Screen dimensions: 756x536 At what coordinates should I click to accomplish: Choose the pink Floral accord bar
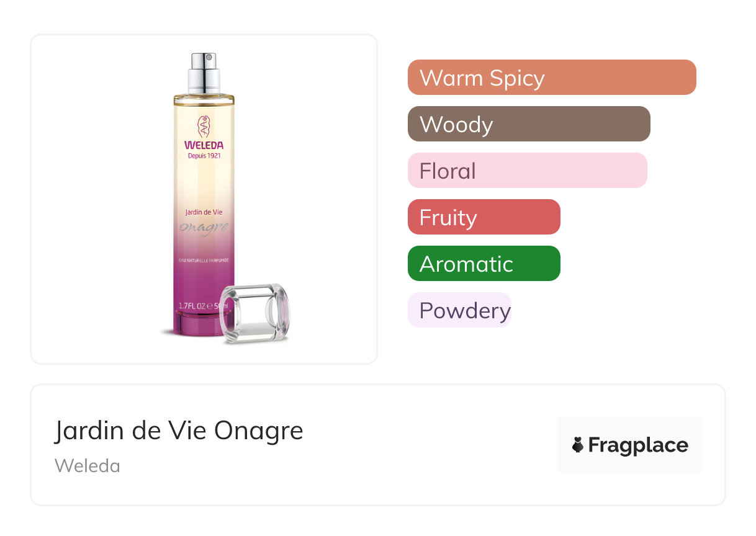pyautogui.click(x=527, y=171)
